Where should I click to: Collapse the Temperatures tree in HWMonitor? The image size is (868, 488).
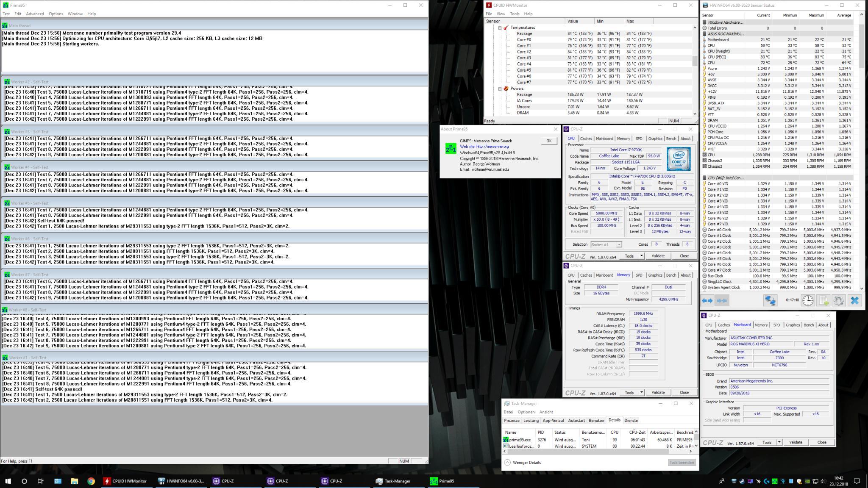(x=500, y=28)
